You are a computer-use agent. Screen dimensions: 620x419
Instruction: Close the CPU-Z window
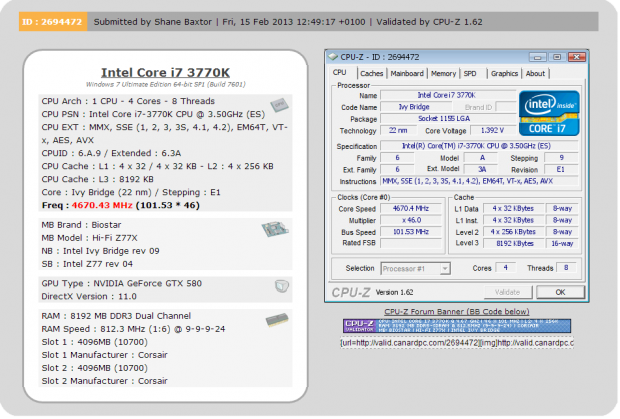(577, 57)
